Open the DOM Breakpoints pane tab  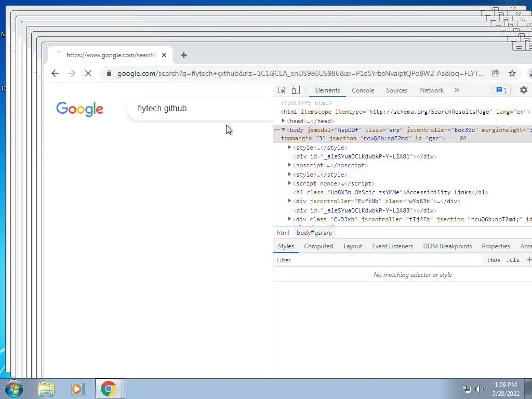click(x=447, y=246)
